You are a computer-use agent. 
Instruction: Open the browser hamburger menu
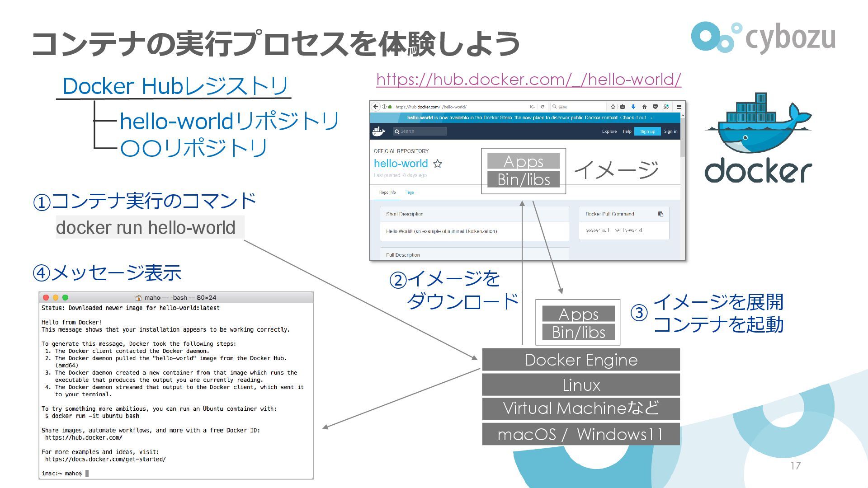click(679, 107)
